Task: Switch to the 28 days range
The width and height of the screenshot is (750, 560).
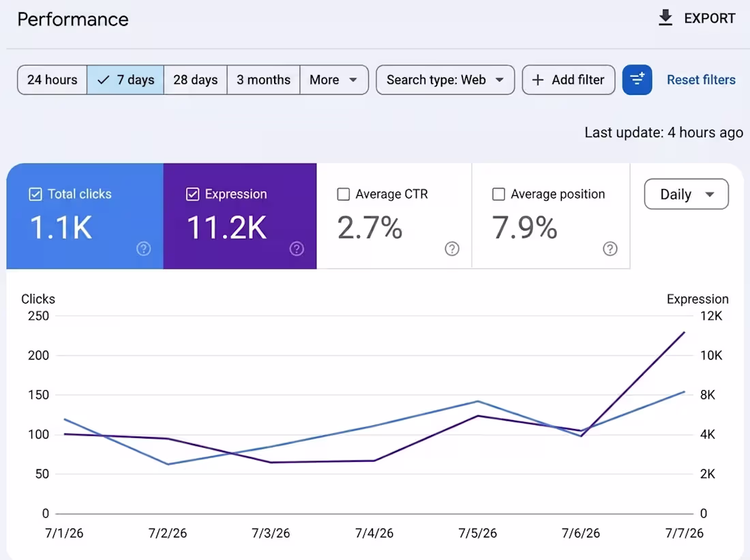Action: tap(195, 79)
